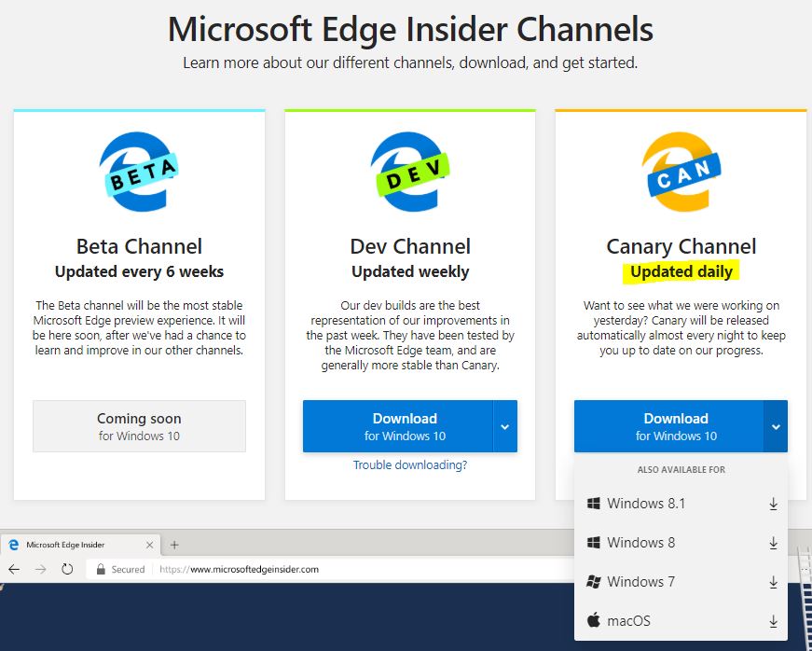Go back using the browser arrow
The height and width of the screenshot is (651, 812).
[x=14, y=569]
